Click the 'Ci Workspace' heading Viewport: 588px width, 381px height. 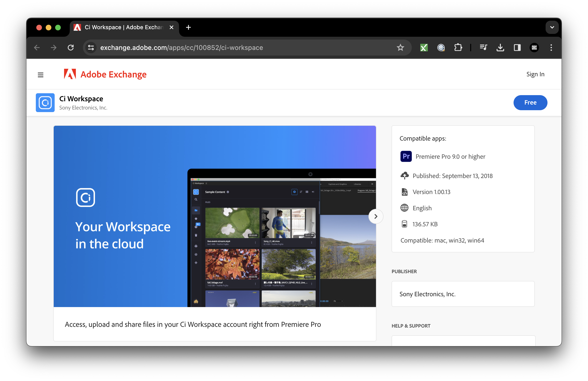point(81,98)
